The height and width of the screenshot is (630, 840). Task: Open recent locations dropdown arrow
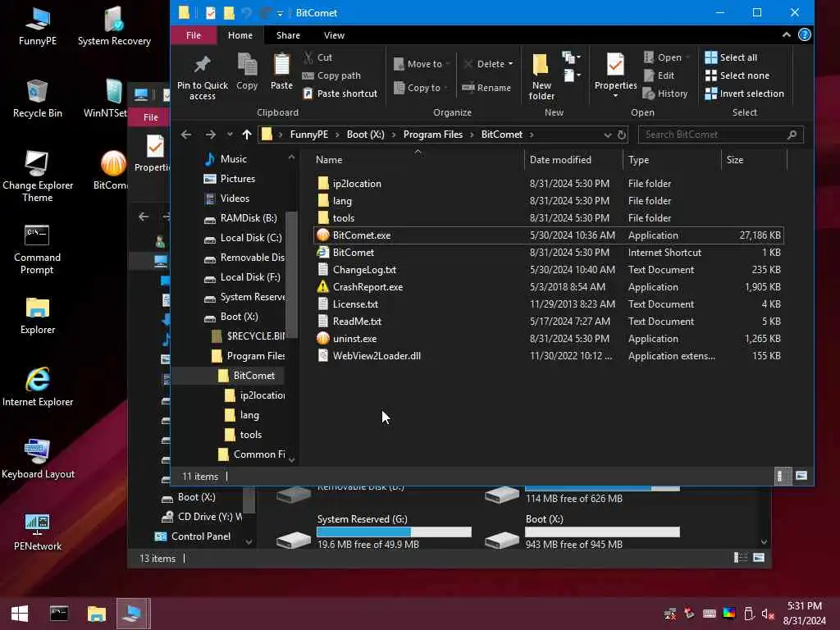point(230,135)
